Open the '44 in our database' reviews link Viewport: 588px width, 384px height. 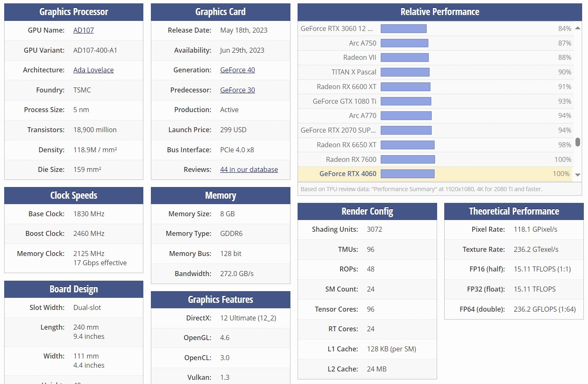[x=249, y=169]
